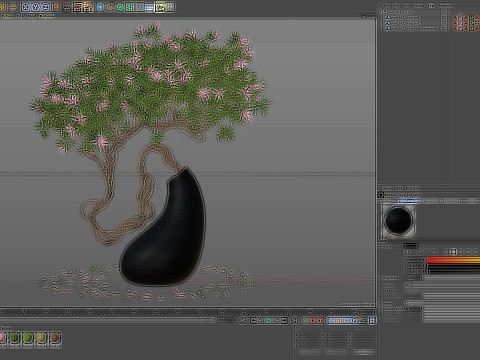Image resolution: width=480 pixels, height=360 pixels.
Task: Click the Apply button in coordinates panel
Action: pos(363,352)
